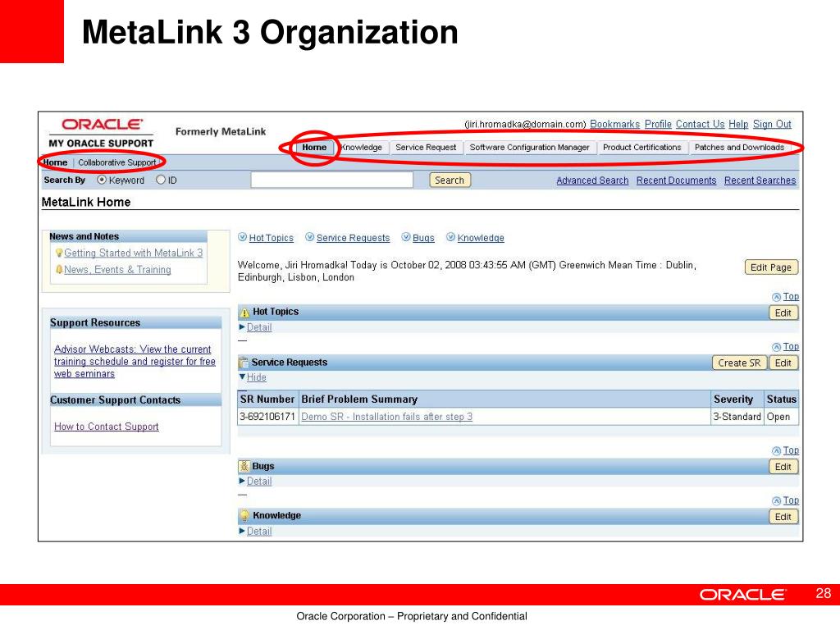The width and height of the screenshot is (840, 630).
Task: Switch to the Knowledge tab
Action: pyautogui.click(x=362, y=148)
